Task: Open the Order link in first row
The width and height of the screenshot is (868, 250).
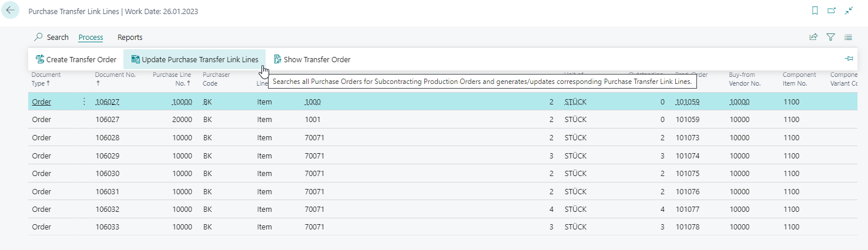Action: pos(42,102)
